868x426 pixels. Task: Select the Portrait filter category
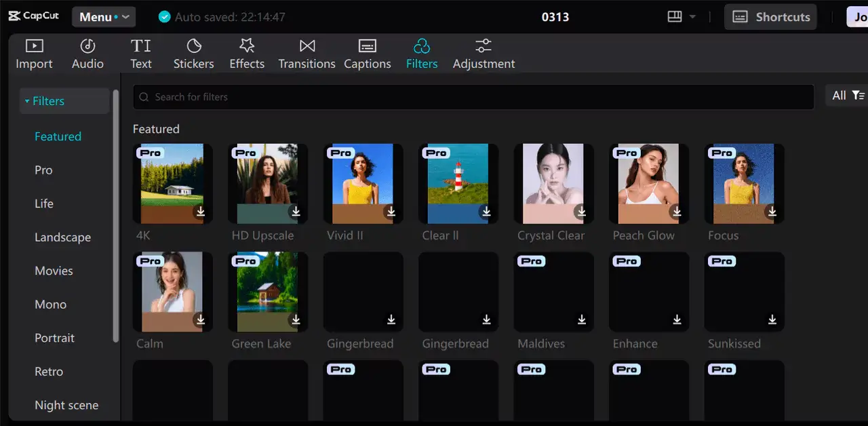pyautogui.click(x=54, y=338)
